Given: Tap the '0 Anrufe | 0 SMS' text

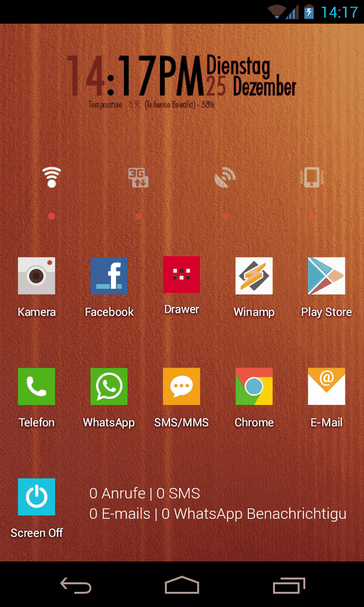Looking at the screenshot, I should tap(145, 493).
